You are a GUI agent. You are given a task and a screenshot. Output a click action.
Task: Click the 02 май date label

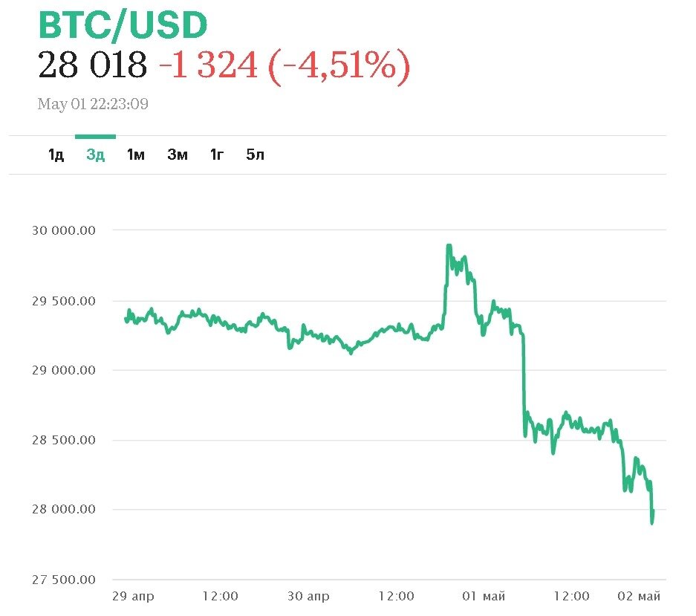[x=639, y=596]
